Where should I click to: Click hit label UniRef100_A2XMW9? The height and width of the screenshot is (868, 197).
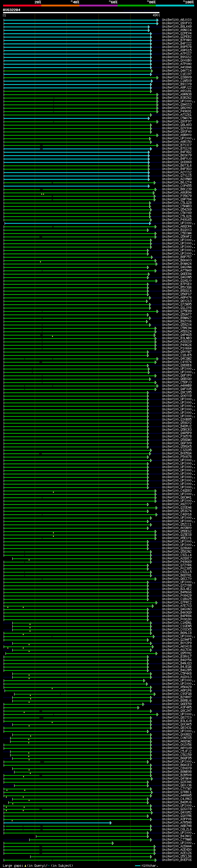click(x=177, y=179)
